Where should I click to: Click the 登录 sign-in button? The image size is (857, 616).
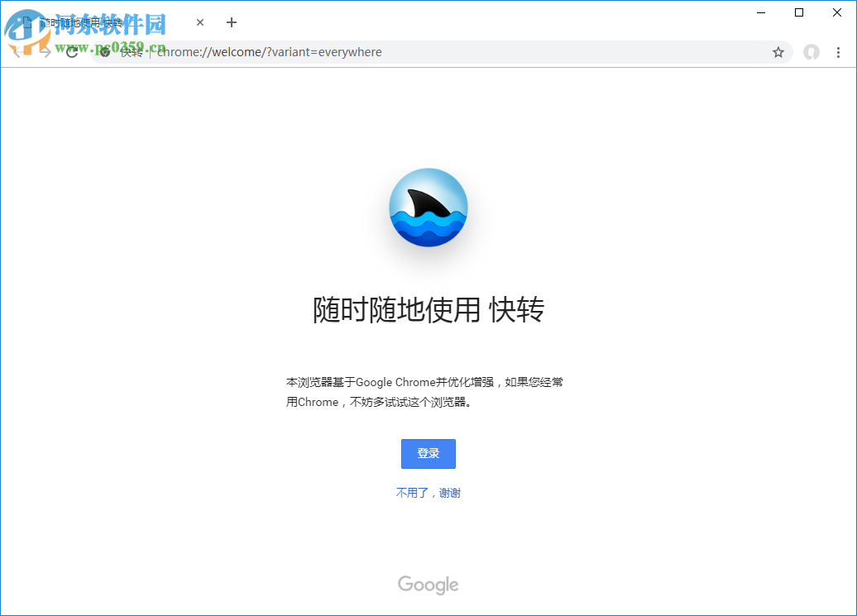[x=428, y=453]
